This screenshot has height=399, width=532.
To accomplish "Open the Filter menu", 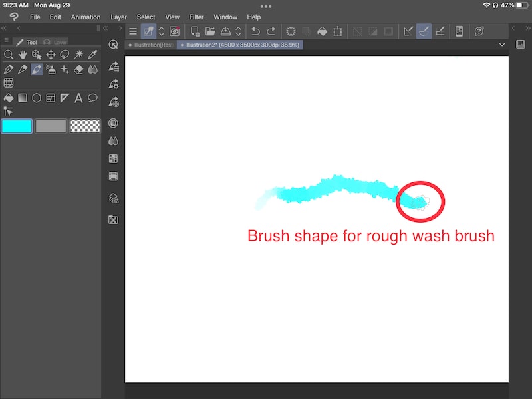I will (196, 17).
